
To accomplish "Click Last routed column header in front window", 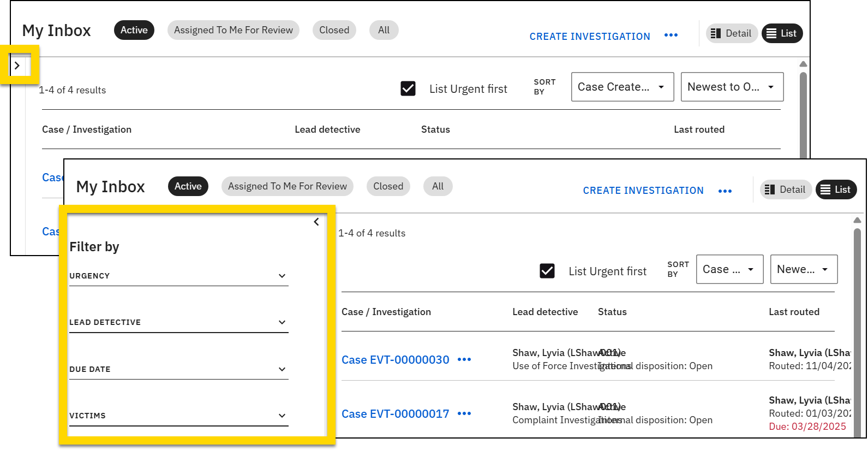I will coord(794,312).
